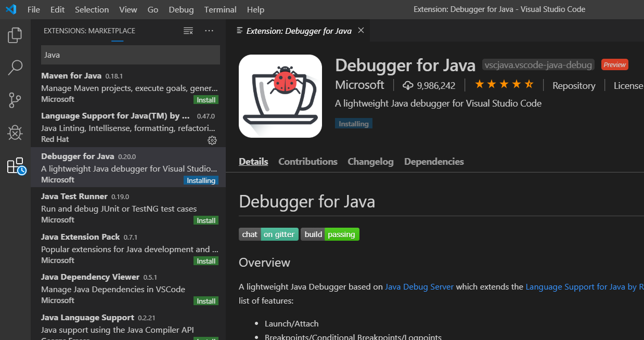Close the Extension: Debugger for Java tab
Image resolution: width=644 pixels, height=340 pixels.
[361, 30]
